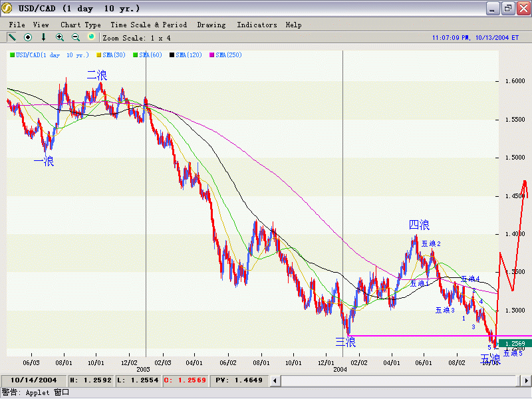The width and height of the screenshot is (532, 399).
Task: Click the SMA(250) magenta legend swatch
Action: (213, 55)
